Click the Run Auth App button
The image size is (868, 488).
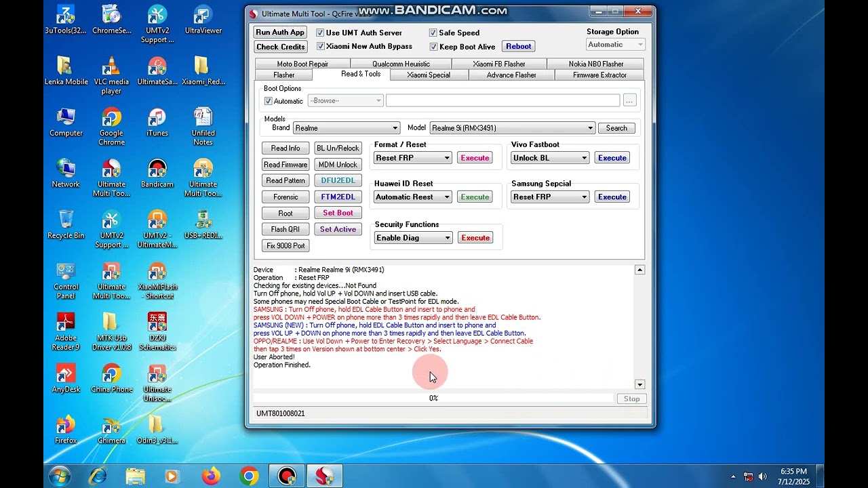pos(280,33)
